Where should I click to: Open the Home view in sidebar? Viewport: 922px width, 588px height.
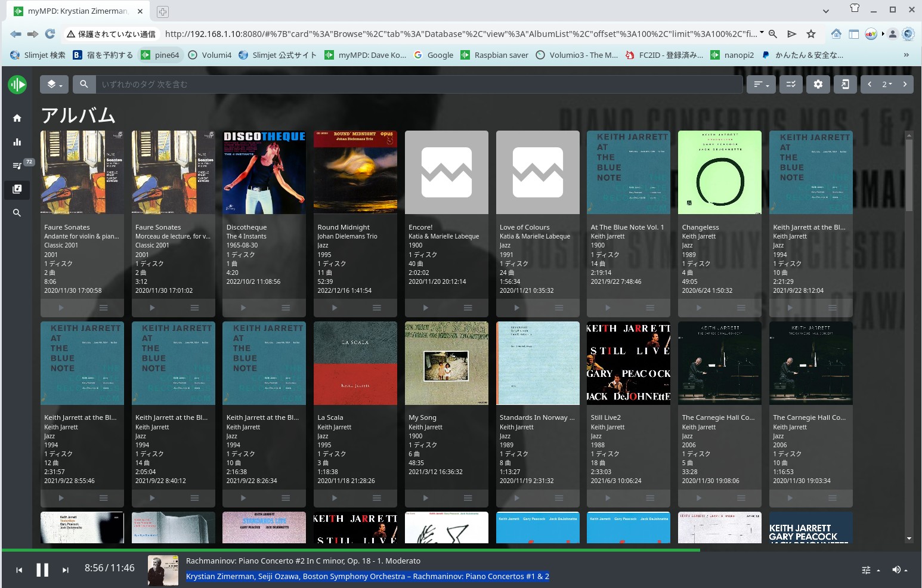(x=17, y=118)
